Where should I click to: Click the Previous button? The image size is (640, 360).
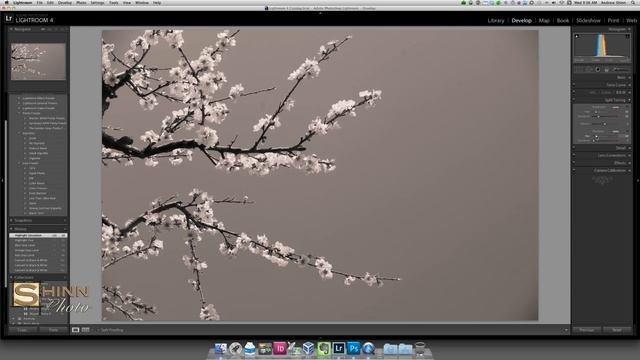[587, 330]
